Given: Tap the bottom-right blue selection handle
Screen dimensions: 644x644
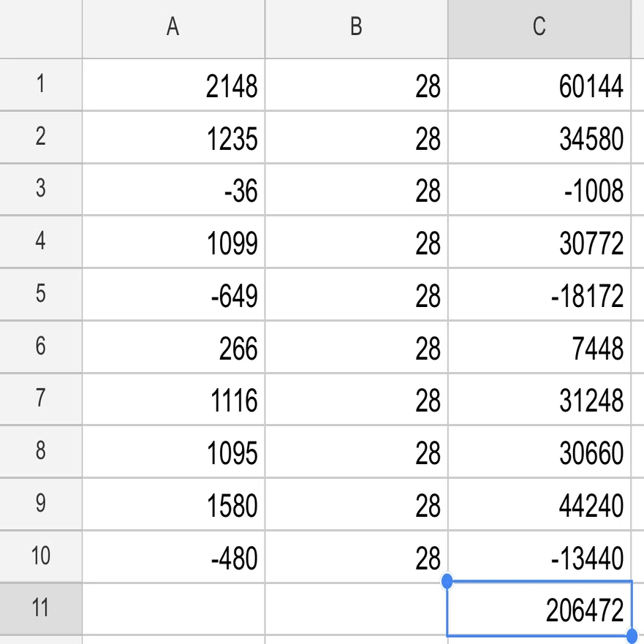Looking at the screenshot, I should (x=632, y=637).
